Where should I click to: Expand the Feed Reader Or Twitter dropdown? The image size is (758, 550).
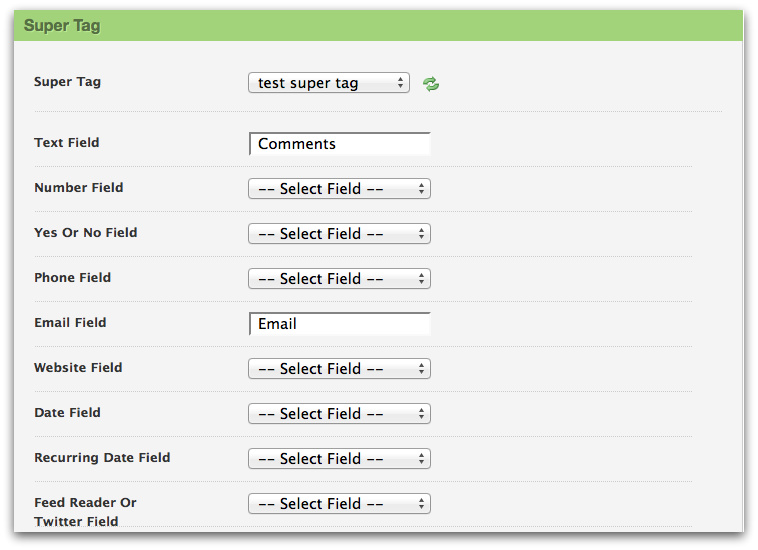tap(339, 504)
